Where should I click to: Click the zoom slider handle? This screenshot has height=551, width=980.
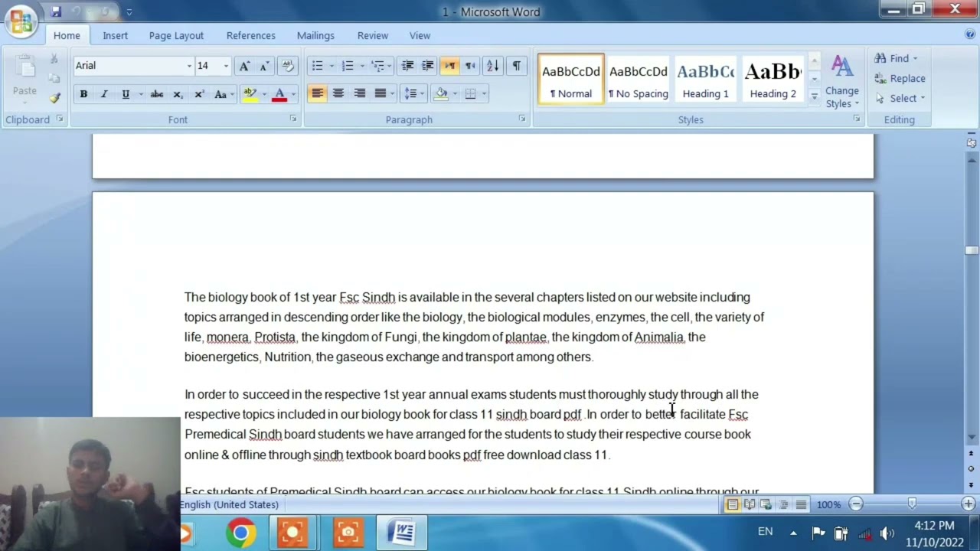(912, 504)
